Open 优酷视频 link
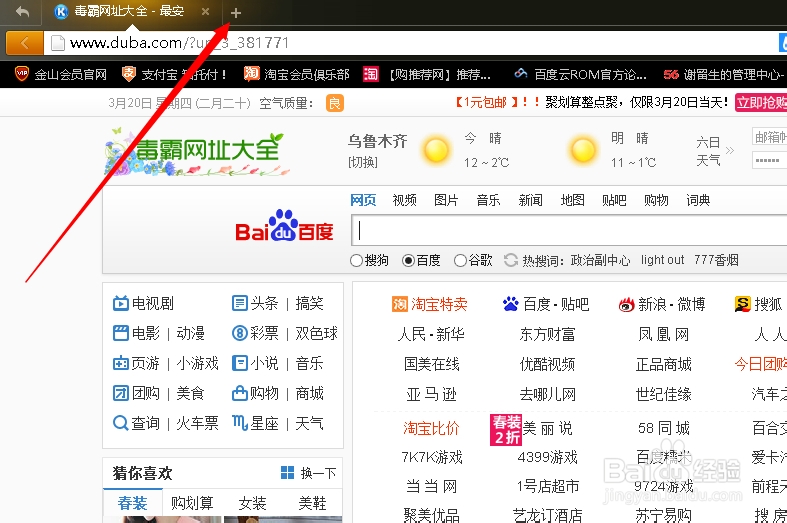The width and height of the screenshot is (787, 523). [547, 364]
